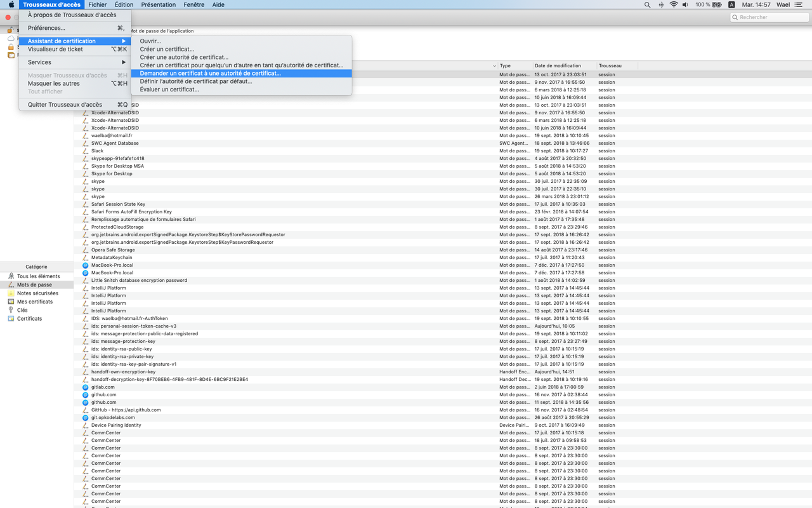Viewport: 812px width, 508px height.
Task: Select Créer un certificat pour quelqu'un d'autre
Action: pos(241,65)
